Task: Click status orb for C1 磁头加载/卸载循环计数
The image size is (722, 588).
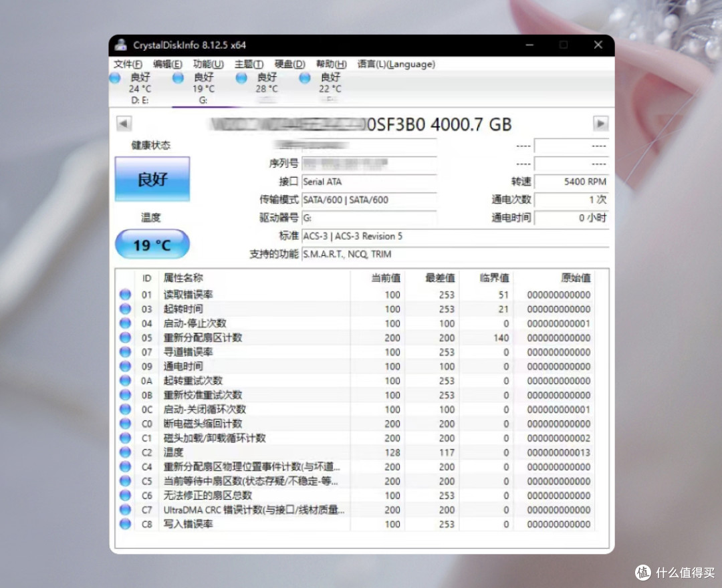Action: (x=125, y=438)
